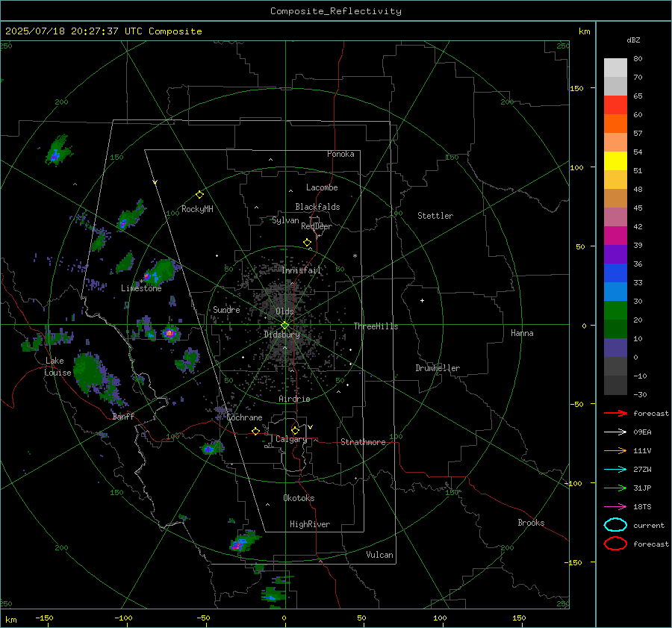Screen dimensions: 672x628
Task: Select the red forecast ellipse symbol
Action: point(615,544)
